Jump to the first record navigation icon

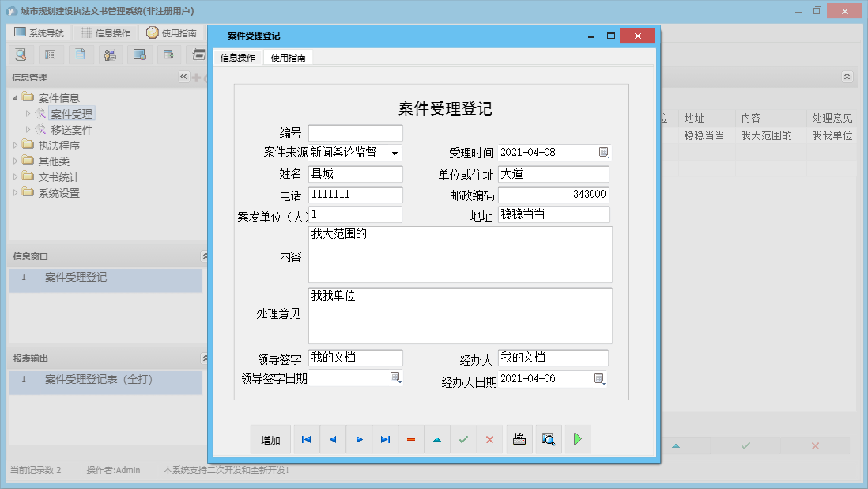tap(306, 439)
